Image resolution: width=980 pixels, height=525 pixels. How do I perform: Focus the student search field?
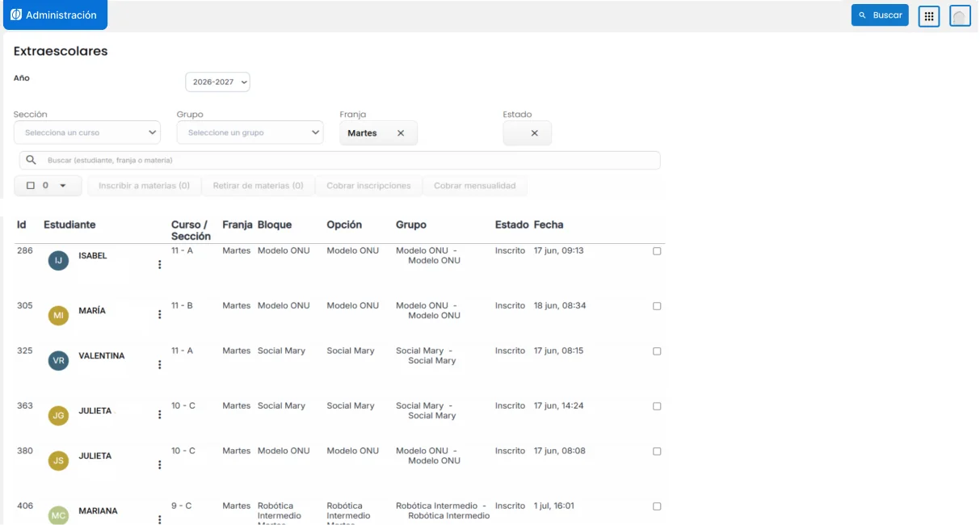[339, 160]
